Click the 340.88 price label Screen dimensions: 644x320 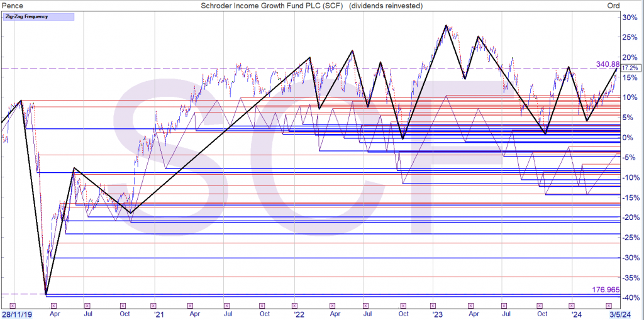[607, 63]
